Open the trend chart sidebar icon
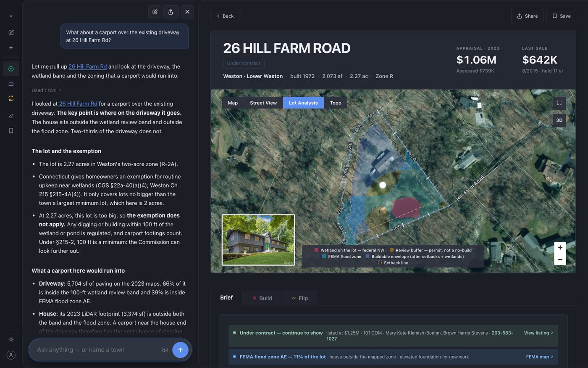Viewport: 588px width, 368px height. tap(11, 116)
